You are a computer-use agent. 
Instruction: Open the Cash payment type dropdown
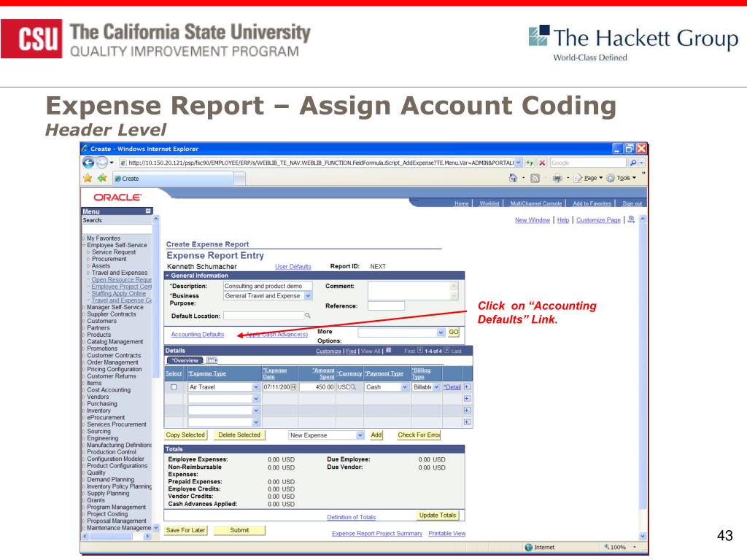click(404, 387)
